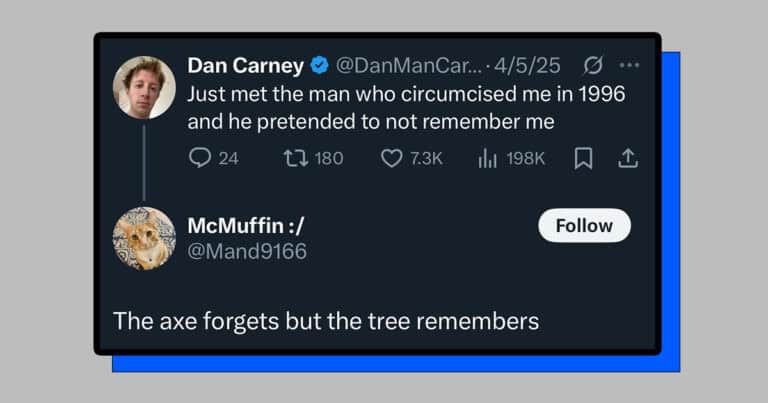This screenshot has width=768, height=403.
Task: Click the blue verified checkmark badge
Action: click(319, 66)
